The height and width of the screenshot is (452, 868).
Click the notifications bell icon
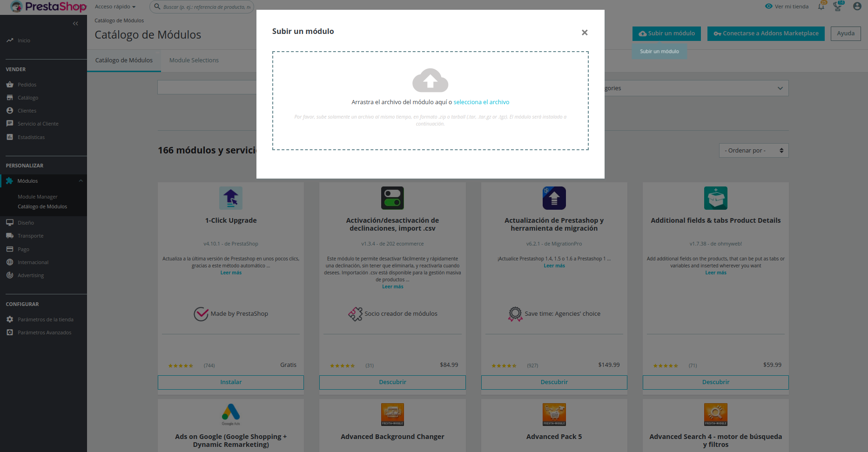[821, 7]
